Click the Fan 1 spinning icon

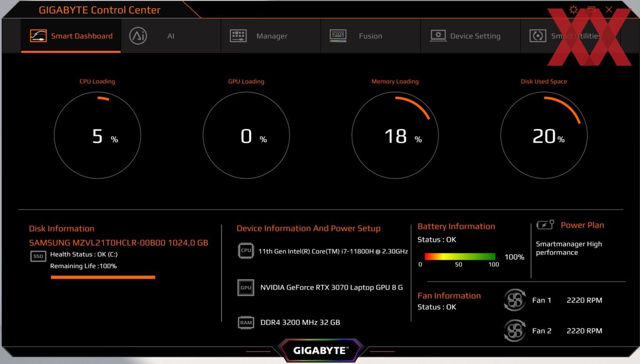(514, 300)
